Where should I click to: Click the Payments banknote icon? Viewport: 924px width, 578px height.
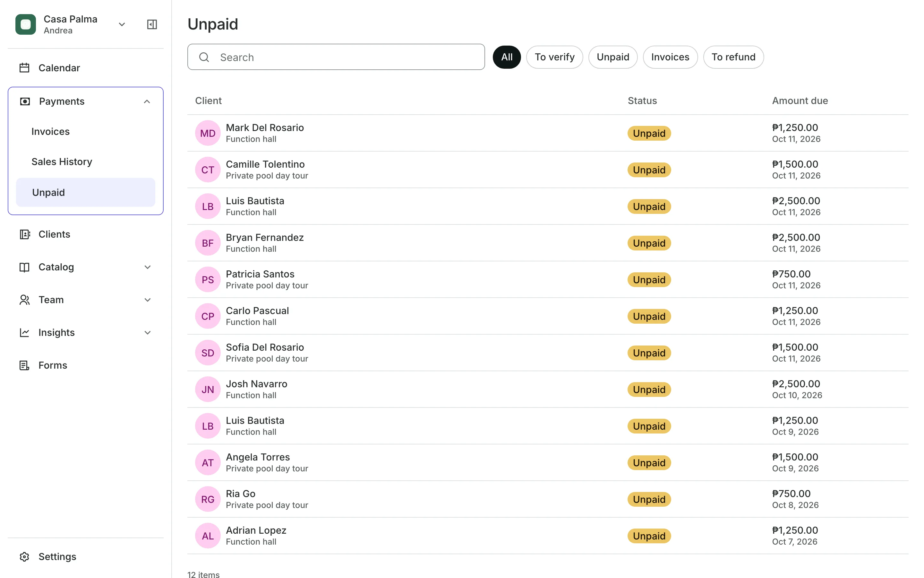[25, 101]
